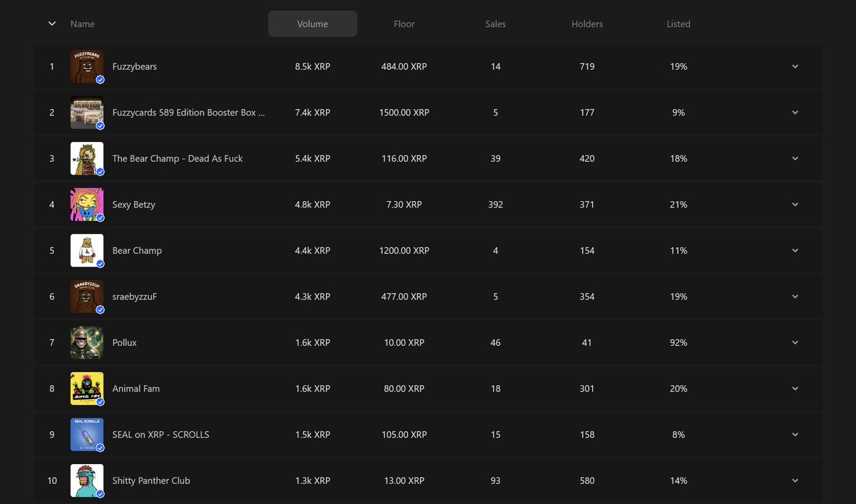Image resolution: width=856 pixels, height=504 pixels.
Task: Expand the SEAL on XRP - SCROLLS row
Action: pyautogui.click(x=795, y=434)
